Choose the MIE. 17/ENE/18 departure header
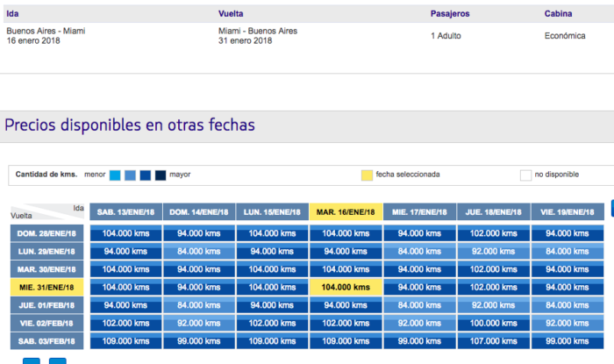The height and width of the screenshot is (364, 614). (419, 212)
